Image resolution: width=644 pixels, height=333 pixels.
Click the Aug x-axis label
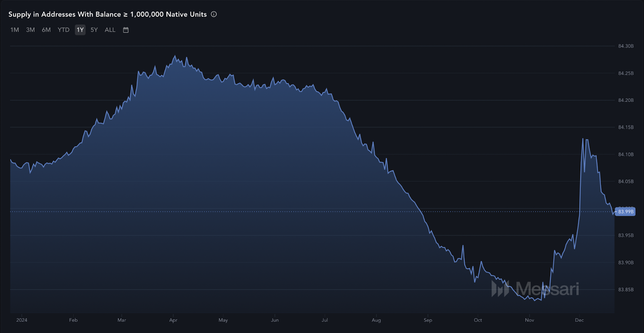(x=376, y=320)
